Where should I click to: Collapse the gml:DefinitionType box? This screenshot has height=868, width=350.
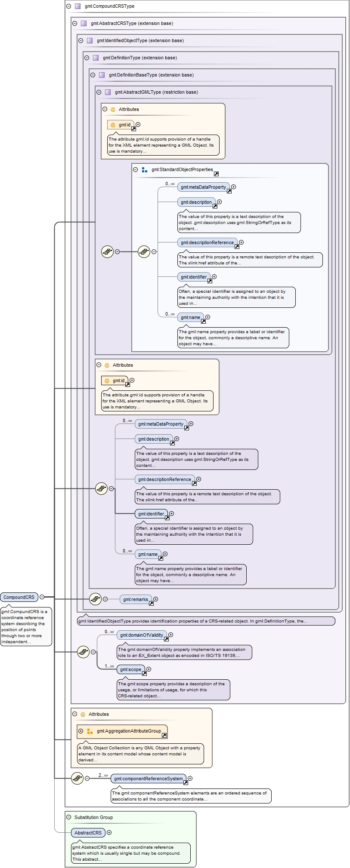[x=87, y=58]
